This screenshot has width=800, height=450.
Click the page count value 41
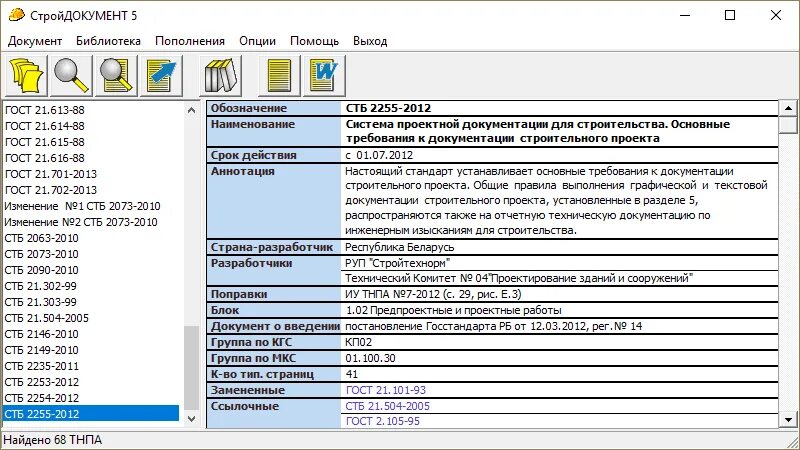352,374
